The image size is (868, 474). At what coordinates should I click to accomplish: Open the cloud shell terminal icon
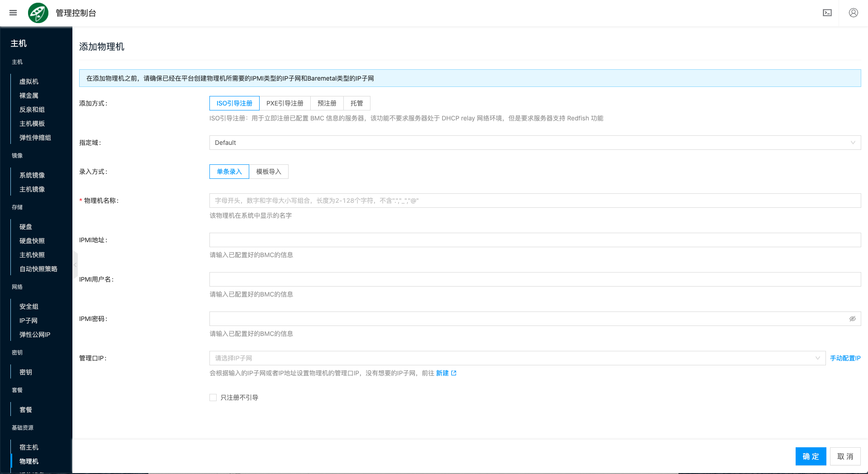tap(827, 13)
